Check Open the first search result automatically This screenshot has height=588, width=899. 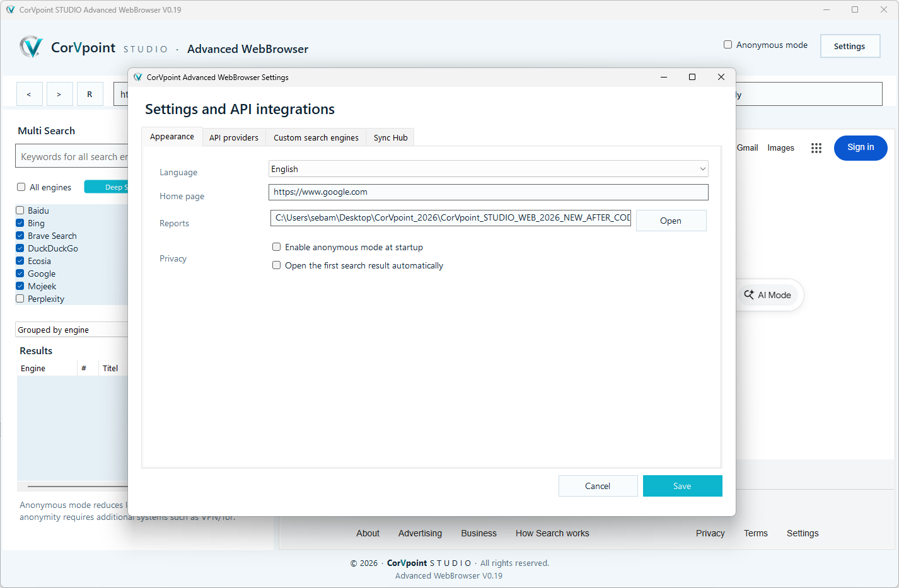[x=276, y=265]
